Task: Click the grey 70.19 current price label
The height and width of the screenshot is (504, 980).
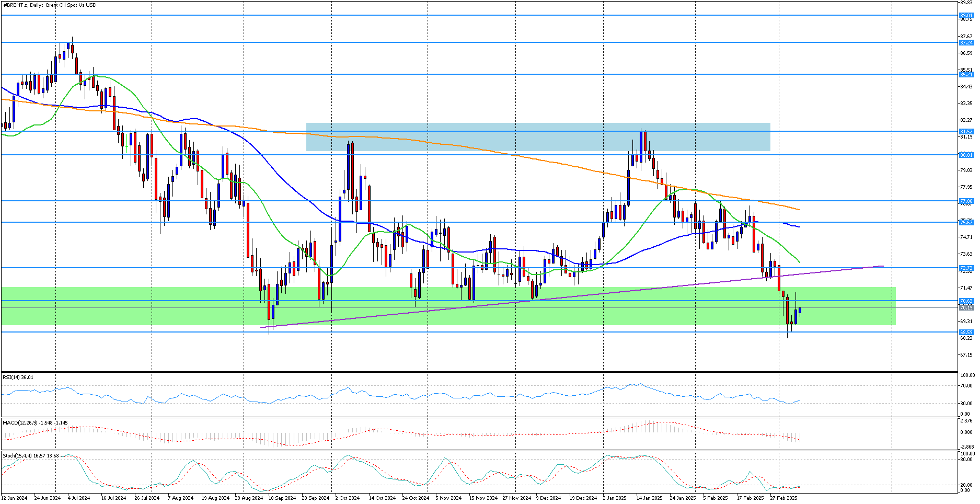Action: click(966, 308)
